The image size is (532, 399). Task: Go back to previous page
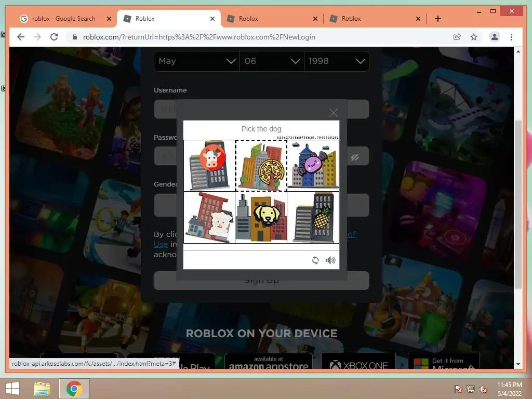pyautogui.click(x=21, y=37)
